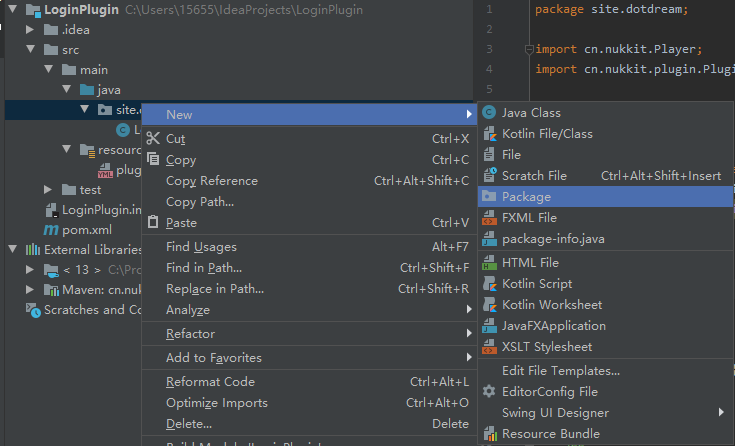Click the HTML File icon
735x446 pixels.
pyautogui.click(x=489, y=263)
